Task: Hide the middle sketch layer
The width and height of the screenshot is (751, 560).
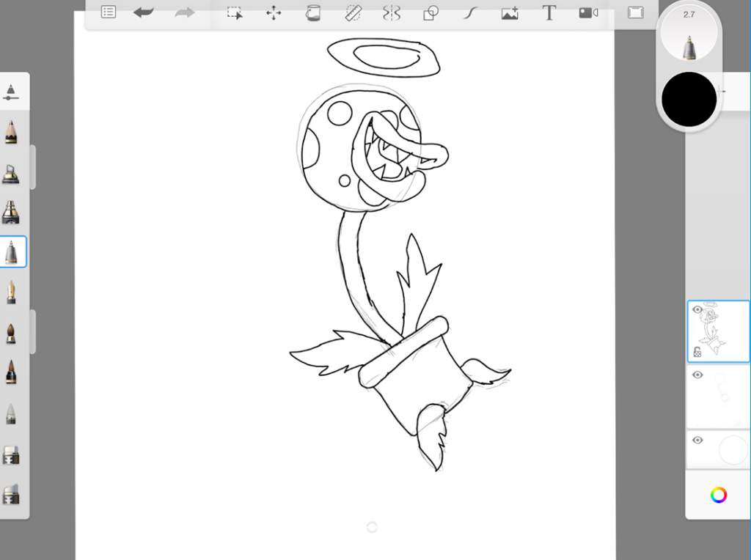Action: click(697, 375)
